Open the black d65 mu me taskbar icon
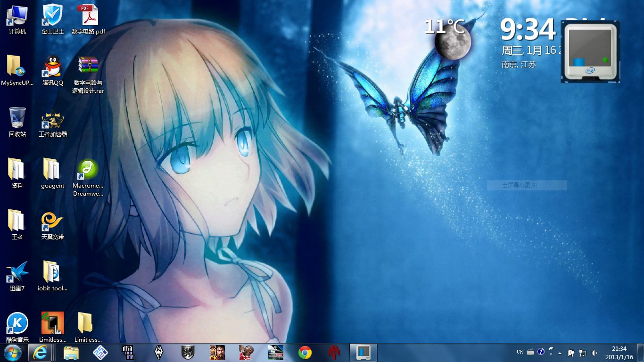The width and height of the screenshot is (644, 362). point(128,353)
